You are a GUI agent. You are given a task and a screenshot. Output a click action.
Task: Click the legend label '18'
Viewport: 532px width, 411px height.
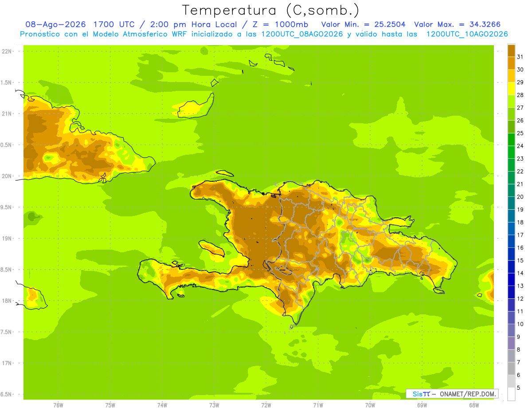(520, 222)
